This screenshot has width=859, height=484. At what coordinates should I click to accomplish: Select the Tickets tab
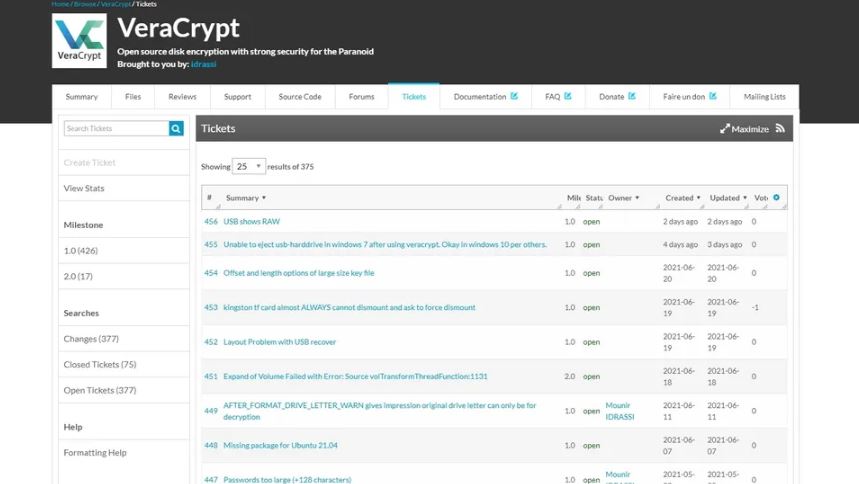click(x=414, y=96)
